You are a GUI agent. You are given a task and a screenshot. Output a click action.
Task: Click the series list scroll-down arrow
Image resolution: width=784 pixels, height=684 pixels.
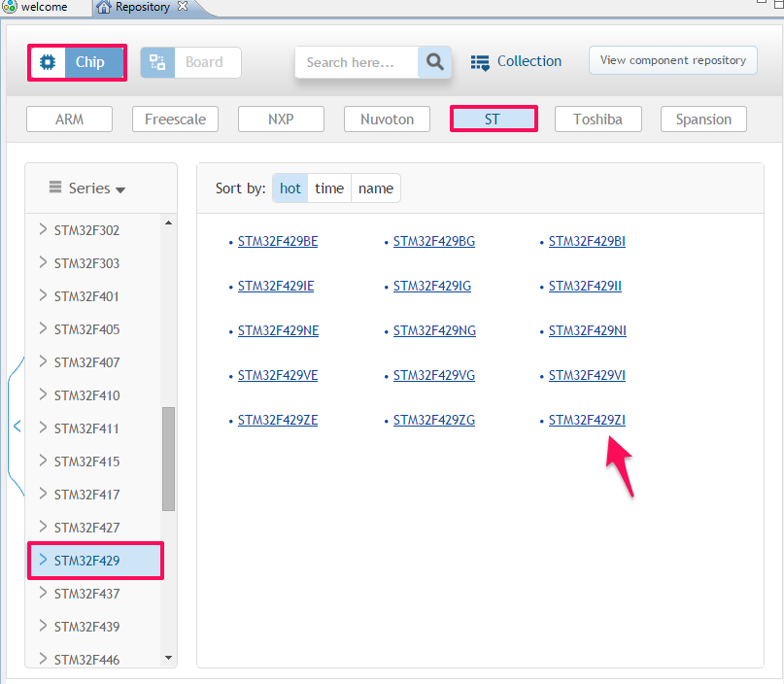tap(168, 658)
